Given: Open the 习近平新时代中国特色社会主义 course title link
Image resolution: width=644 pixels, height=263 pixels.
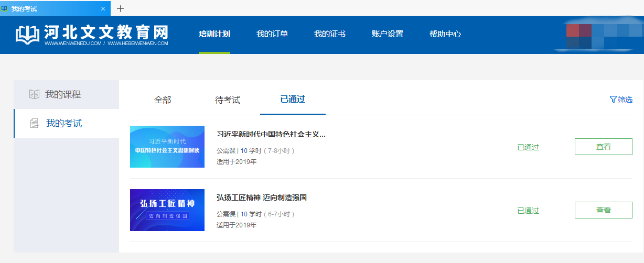Looking at the screenshot, I should [x=271, y=134].
